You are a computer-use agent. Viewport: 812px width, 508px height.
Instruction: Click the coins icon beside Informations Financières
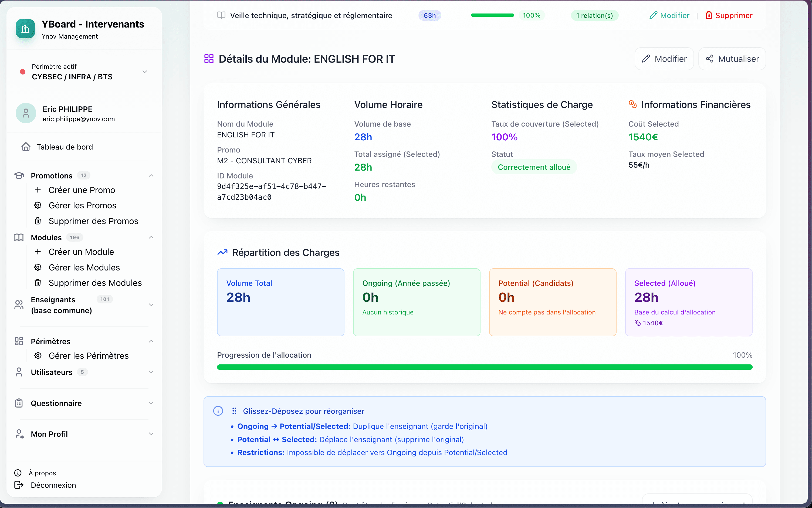[x=632, y=104]
